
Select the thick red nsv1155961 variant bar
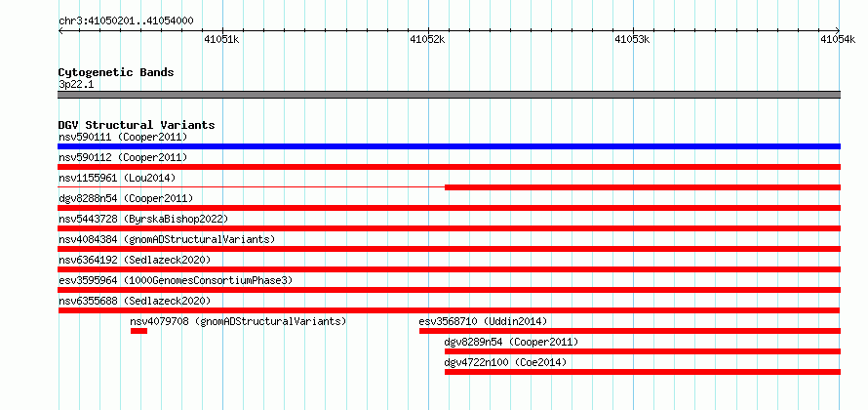coord(643,187)
